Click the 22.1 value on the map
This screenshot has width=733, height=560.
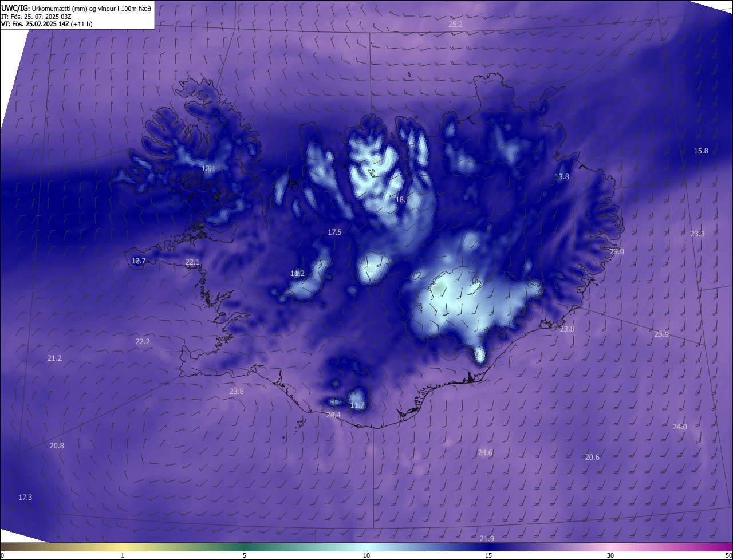[192, 262]
